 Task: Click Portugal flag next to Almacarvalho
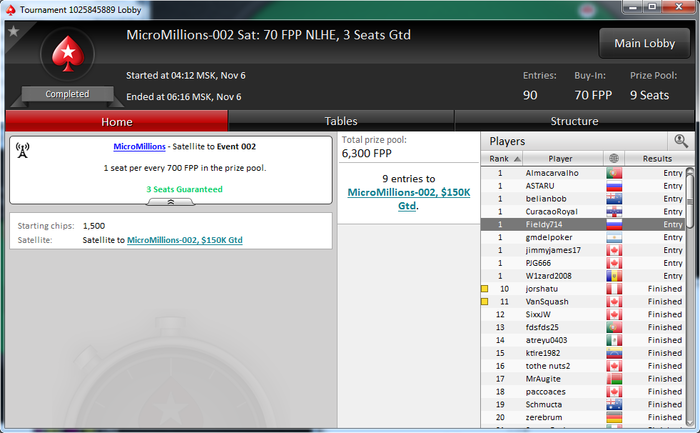tap(614, 173)
